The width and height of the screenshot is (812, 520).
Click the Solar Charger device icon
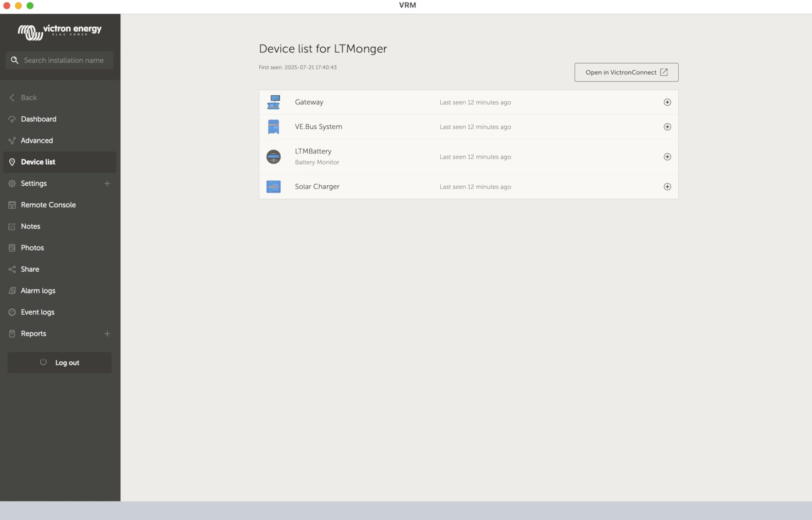273,187
